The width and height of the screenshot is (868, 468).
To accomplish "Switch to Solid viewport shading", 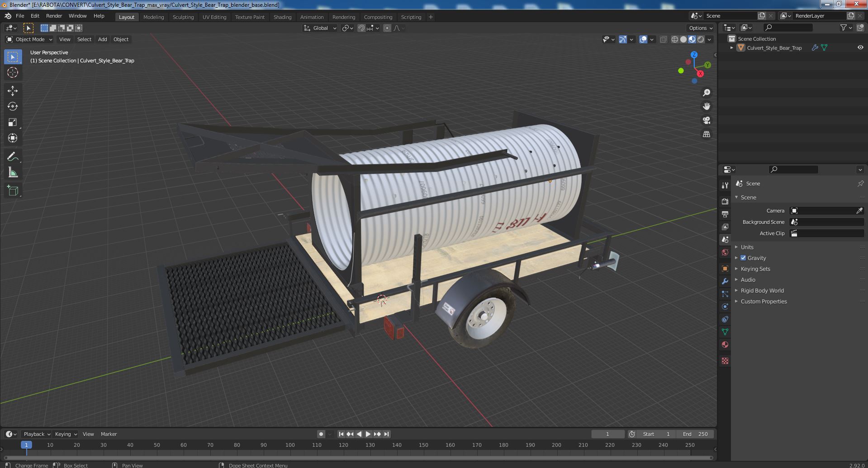I will point(683,39).
